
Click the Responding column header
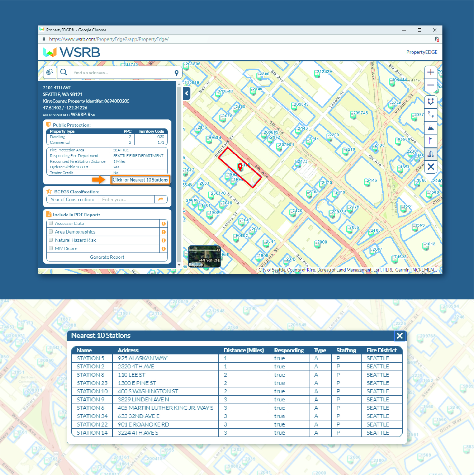(289, 350)
